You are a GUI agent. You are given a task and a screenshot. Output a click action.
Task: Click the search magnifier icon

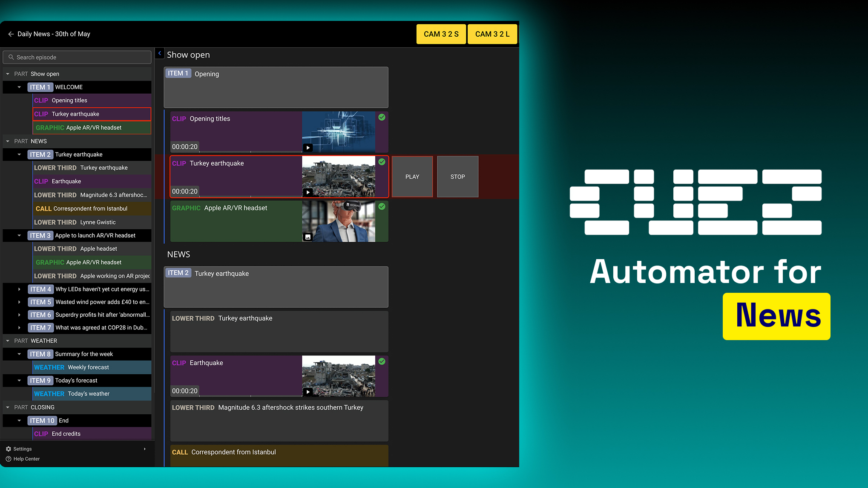[11, 57]
